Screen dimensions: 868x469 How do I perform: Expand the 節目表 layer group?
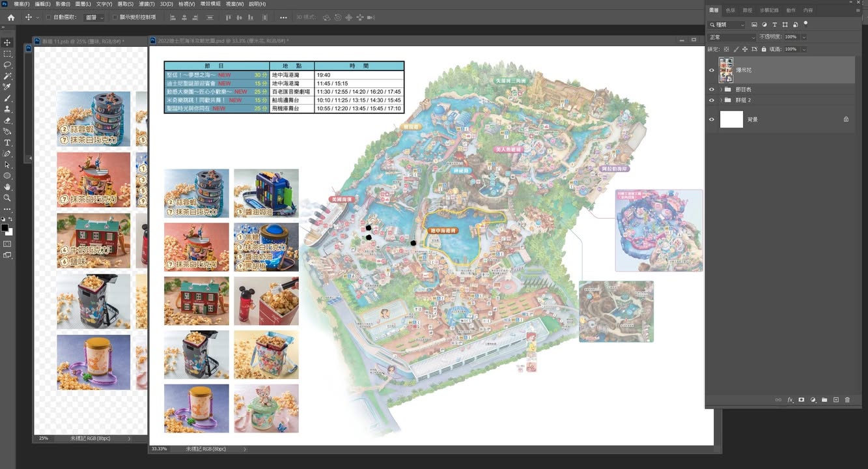pos(721,90)
